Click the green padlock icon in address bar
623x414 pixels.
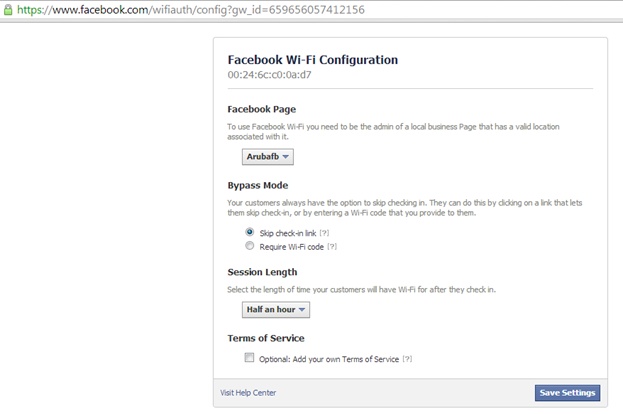tap(8, 10)
